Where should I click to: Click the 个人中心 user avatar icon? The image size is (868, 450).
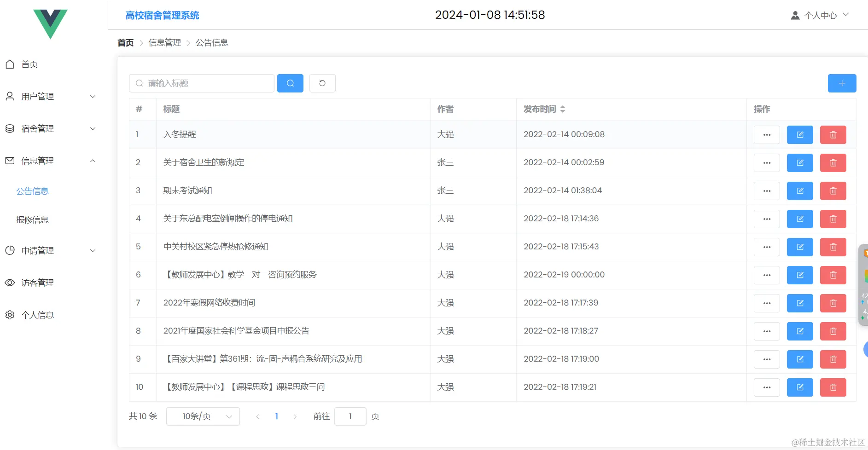click(795, 16)
